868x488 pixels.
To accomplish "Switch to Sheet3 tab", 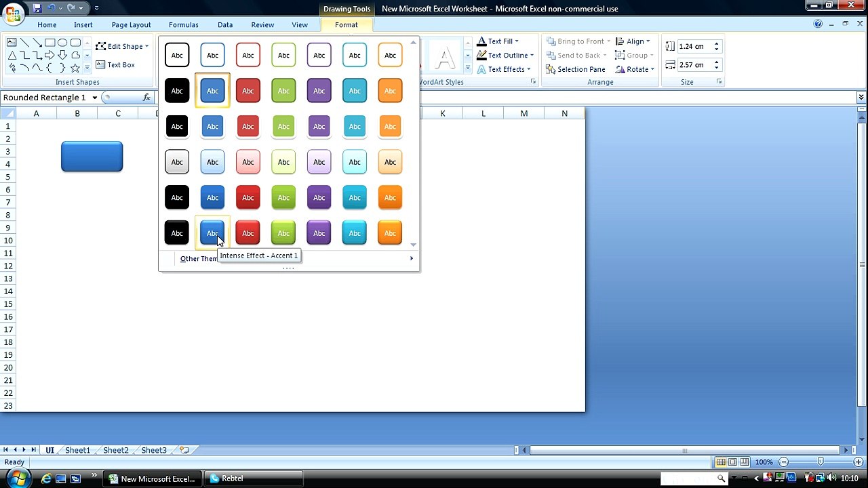I will click(x=153, y=450).
